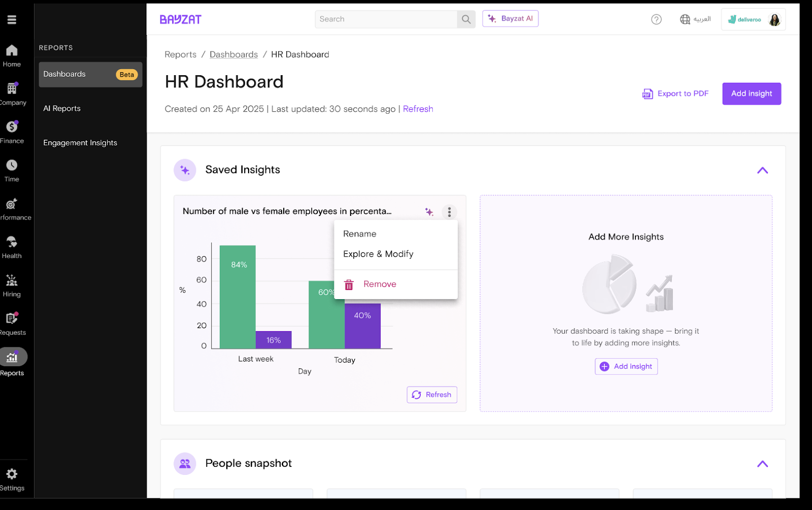This screenshot has width=812, height=510.
Task: Open Health section icon
Action: click(12, 242)
